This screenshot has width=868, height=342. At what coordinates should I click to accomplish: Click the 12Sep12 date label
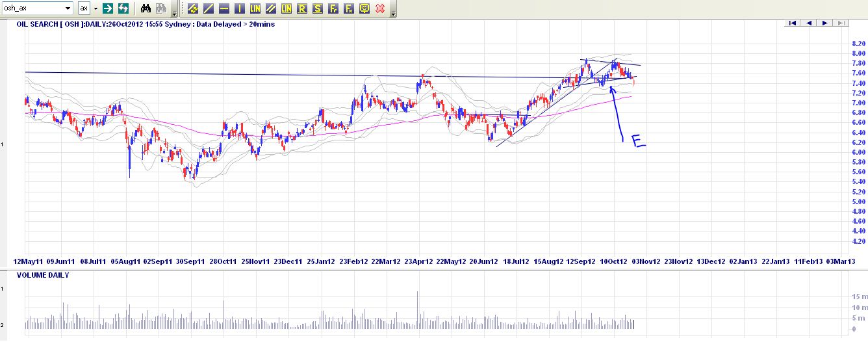tap(581, 261)
